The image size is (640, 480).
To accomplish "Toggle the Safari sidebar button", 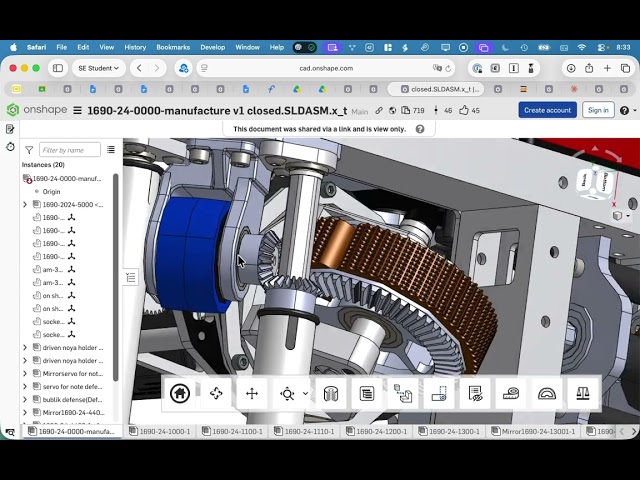I will coord(58,68).
